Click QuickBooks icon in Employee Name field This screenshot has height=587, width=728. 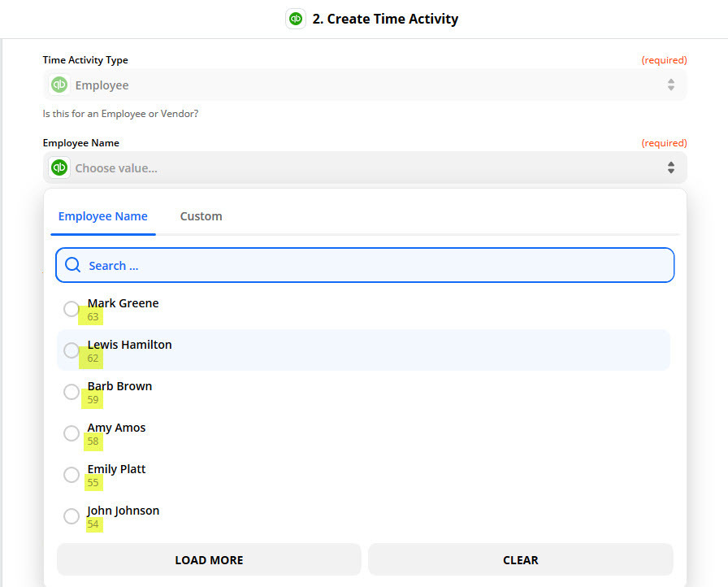pos(59,167)
